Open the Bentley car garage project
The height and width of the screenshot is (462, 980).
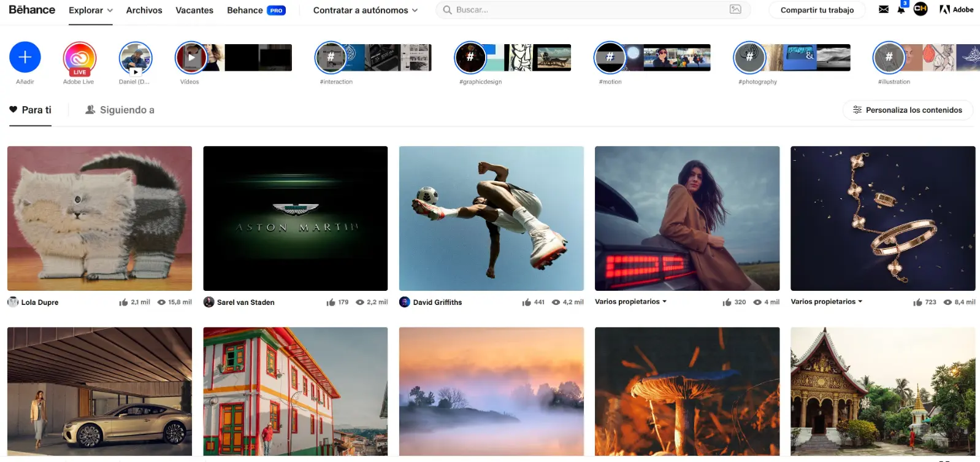point(99,391)
